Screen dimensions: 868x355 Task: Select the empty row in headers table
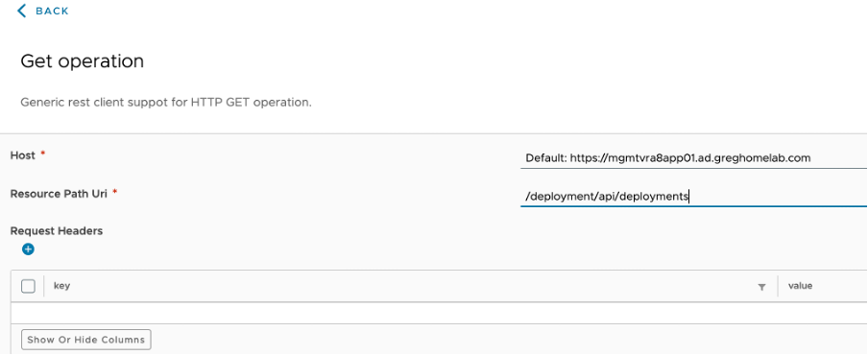pyautogui.click(x=439, y=313)
